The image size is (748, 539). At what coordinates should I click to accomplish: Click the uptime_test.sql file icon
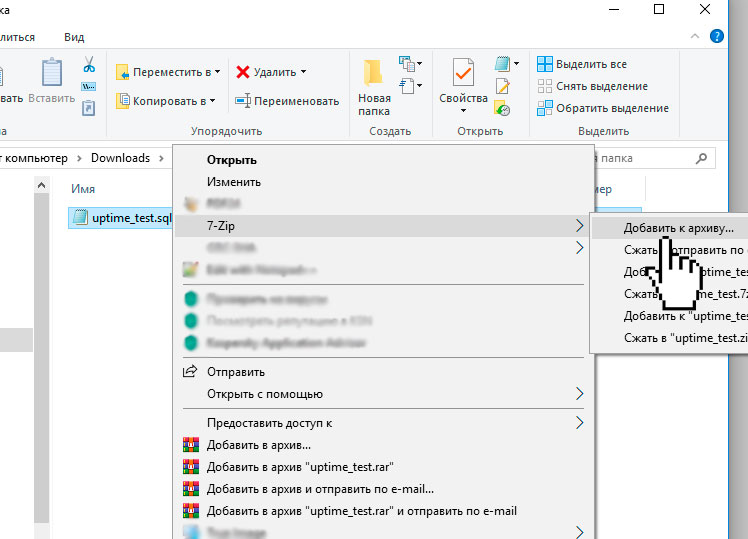tap(80, 218)
